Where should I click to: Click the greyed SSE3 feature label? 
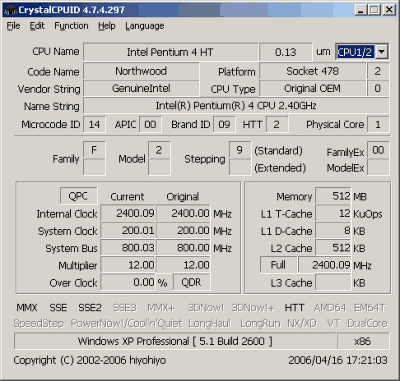click(x=125, y=308)
